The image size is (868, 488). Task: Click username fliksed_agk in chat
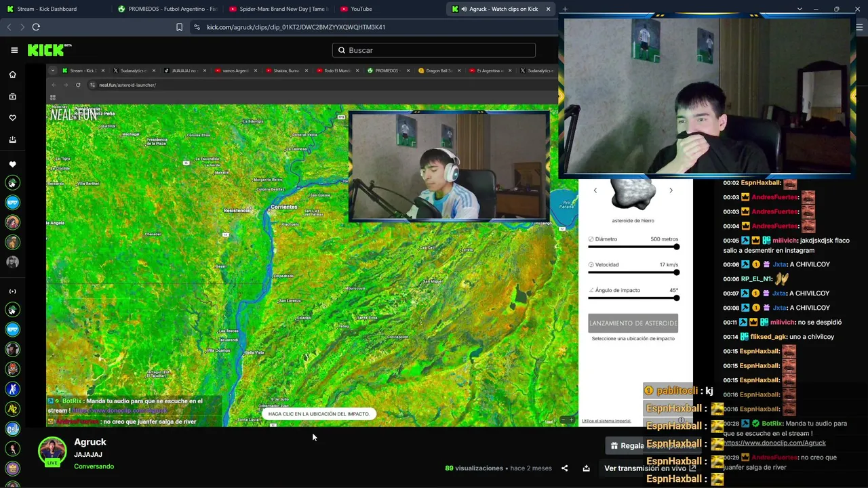(x=768, y=337)
